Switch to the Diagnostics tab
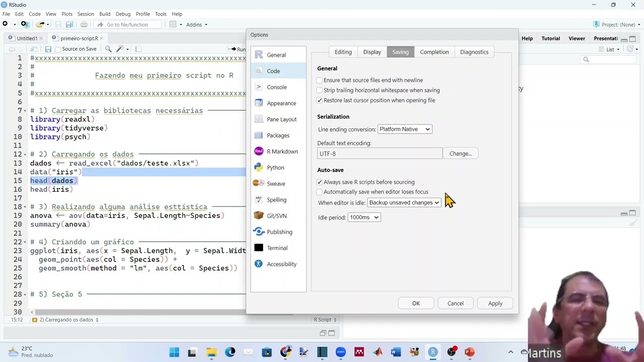The width and height of the screenshot is (644, 362). coord(474,52)
